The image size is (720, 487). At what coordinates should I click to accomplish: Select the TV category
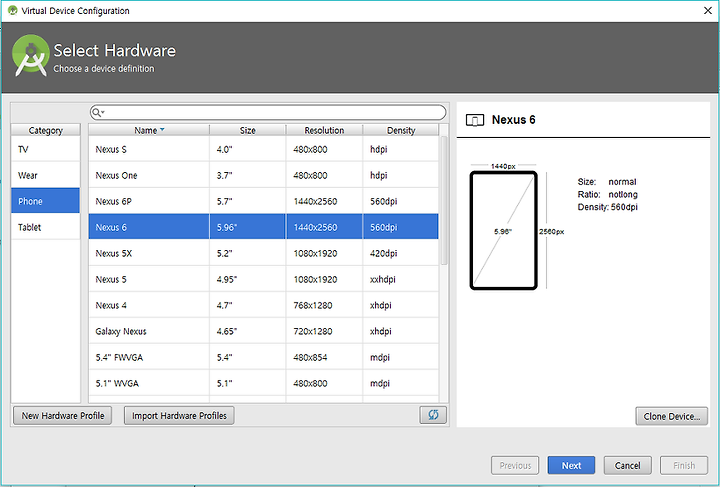click(45, 149)
